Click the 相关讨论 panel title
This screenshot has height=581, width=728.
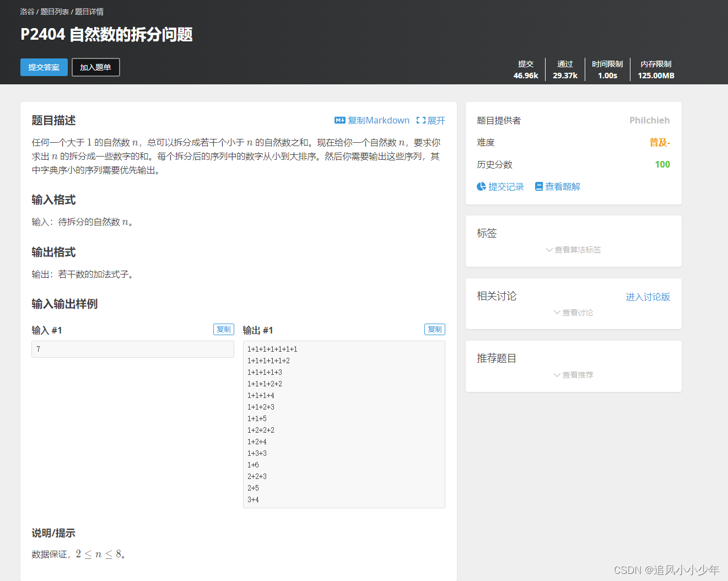497,296
